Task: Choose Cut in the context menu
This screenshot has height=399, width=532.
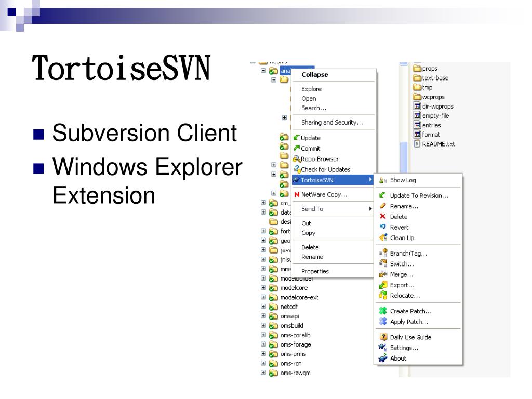Action: [332, 223]
